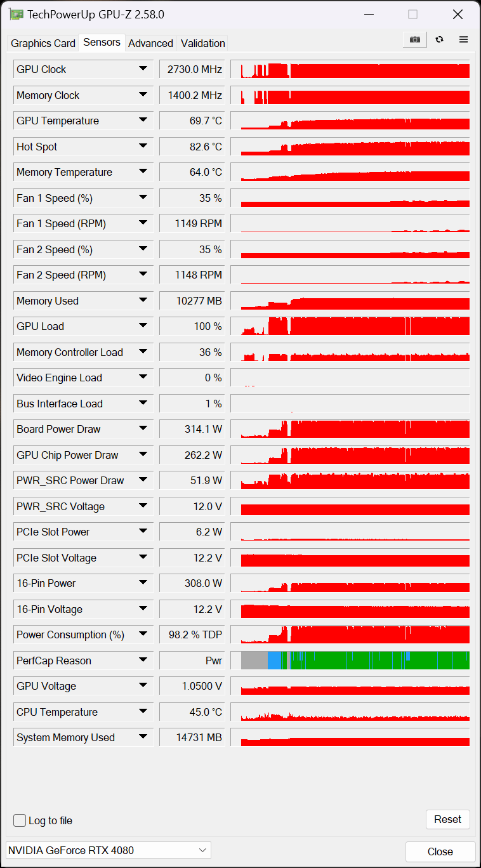The width and height of the screenshot is (481, 868).
Task: Open the Hot Spot sensor dropdown arrow
Action: point(143,147)
